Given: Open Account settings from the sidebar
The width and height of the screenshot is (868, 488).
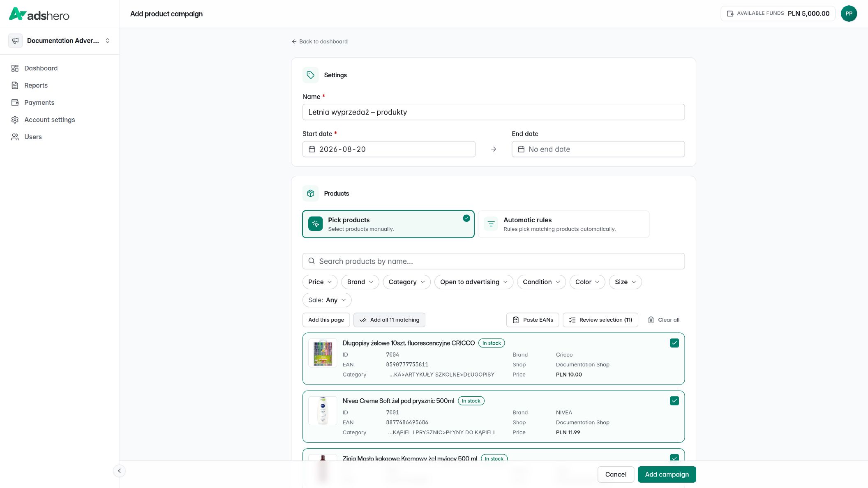Looking at the screenshot, I should [x=49, y=120].
